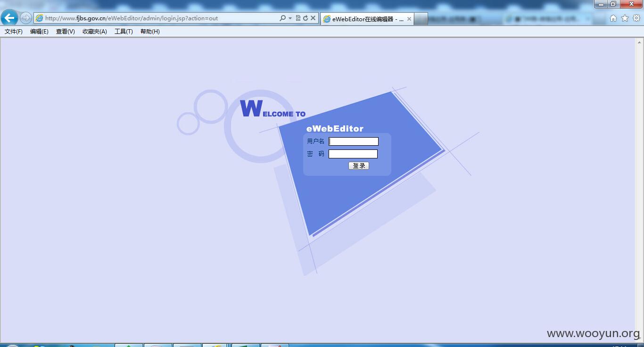Click the 密码 password input field

353,154
